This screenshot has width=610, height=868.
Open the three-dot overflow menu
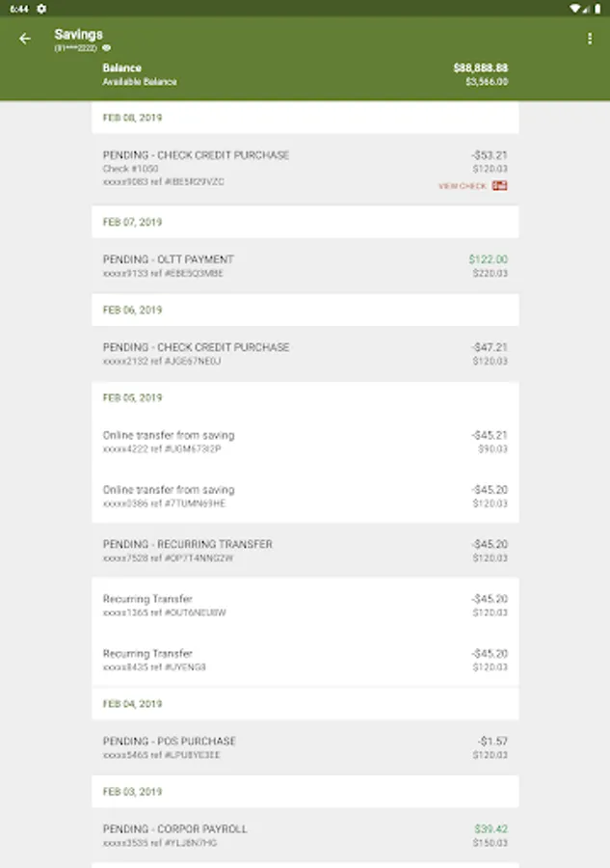pyautogui.click(x=590, y=40)
